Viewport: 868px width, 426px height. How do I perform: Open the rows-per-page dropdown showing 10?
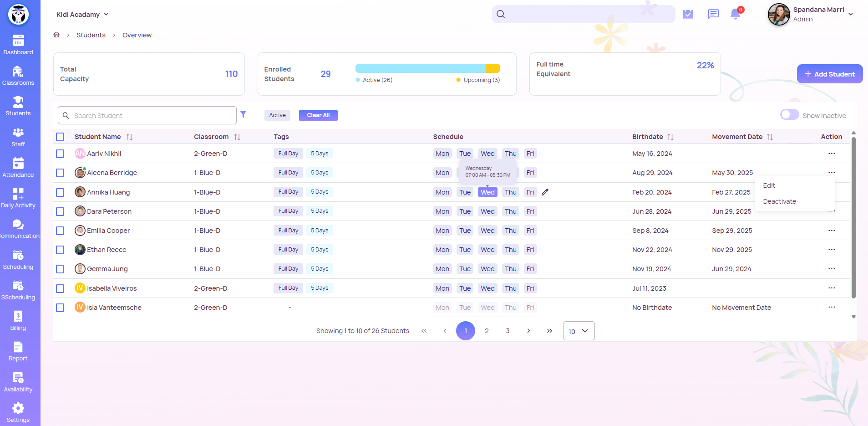pos(579,331)
